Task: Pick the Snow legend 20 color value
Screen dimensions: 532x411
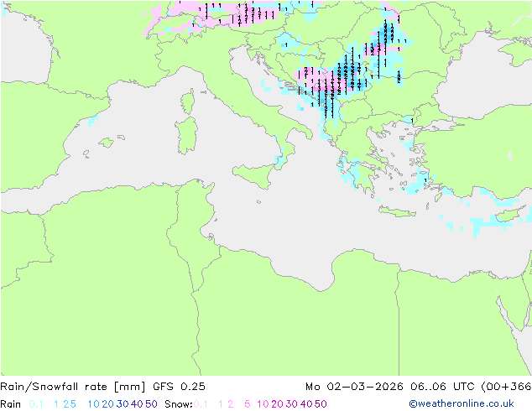Action: pyautogui.click(x=277, y=404)
